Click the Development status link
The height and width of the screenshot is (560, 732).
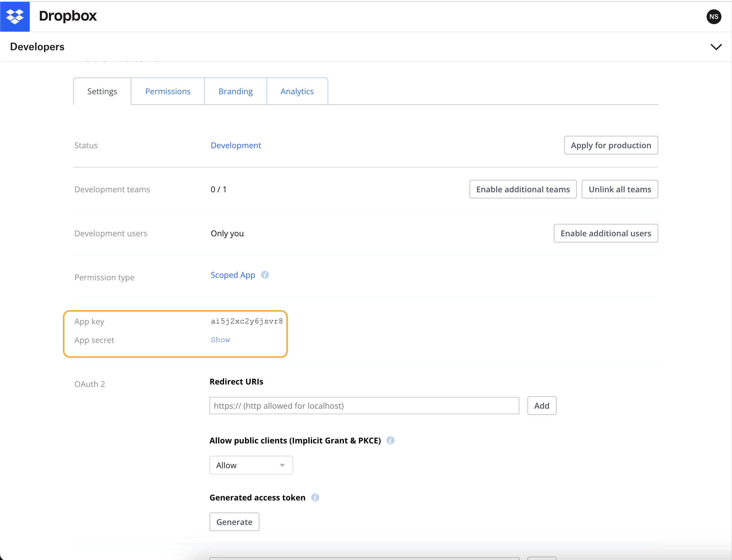tap(236, 145)
